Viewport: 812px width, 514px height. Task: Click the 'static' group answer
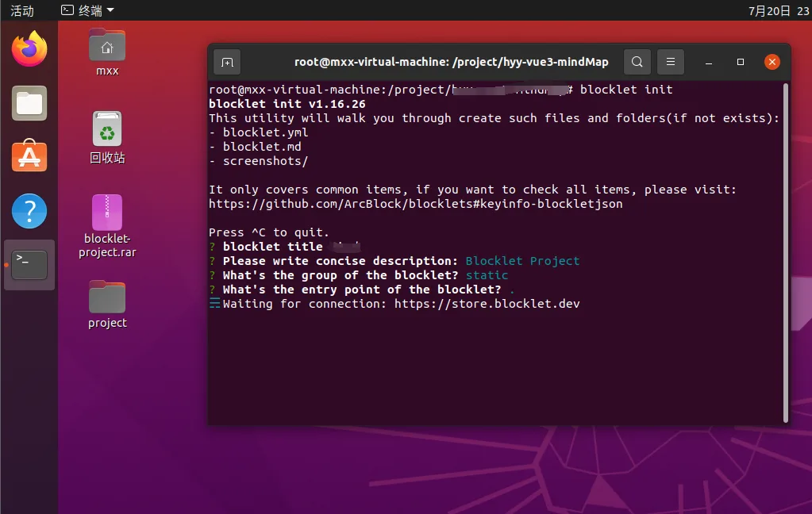487,275
